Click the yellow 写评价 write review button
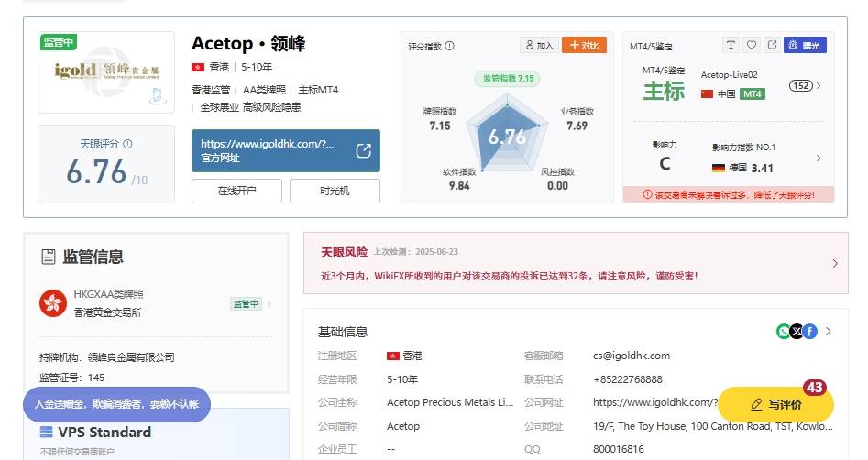The width and height of the screenshot is (868, 460). [775, 405]
